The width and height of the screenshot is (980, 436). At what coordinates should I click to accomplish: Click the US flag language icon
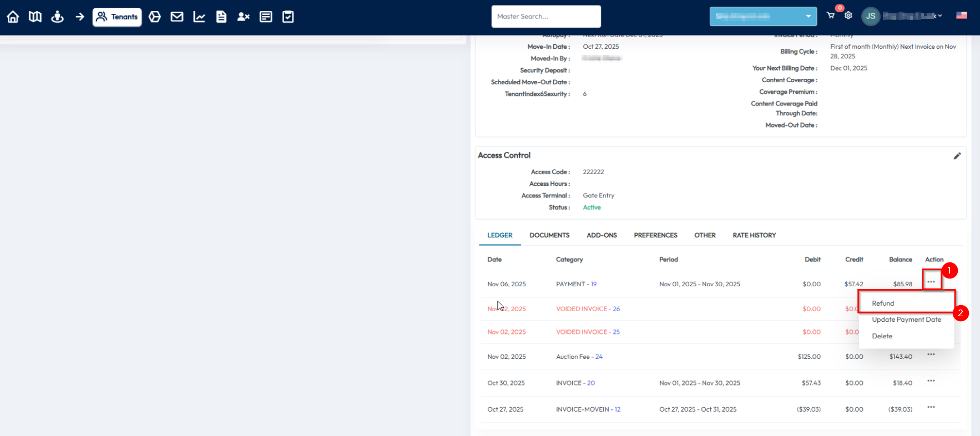click(962, 16)
